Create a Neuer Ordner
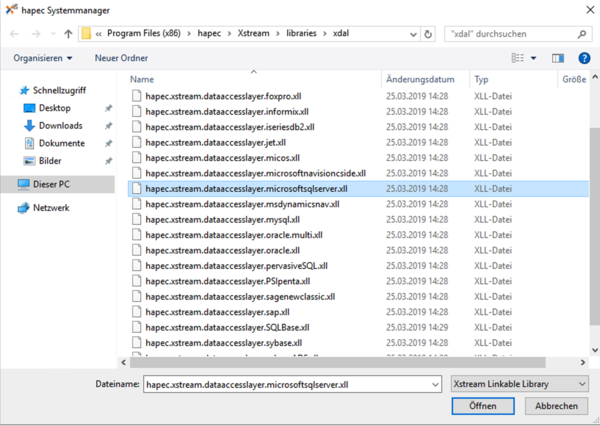The height and width of the screenshot is (426, 600). coord(121,58)
